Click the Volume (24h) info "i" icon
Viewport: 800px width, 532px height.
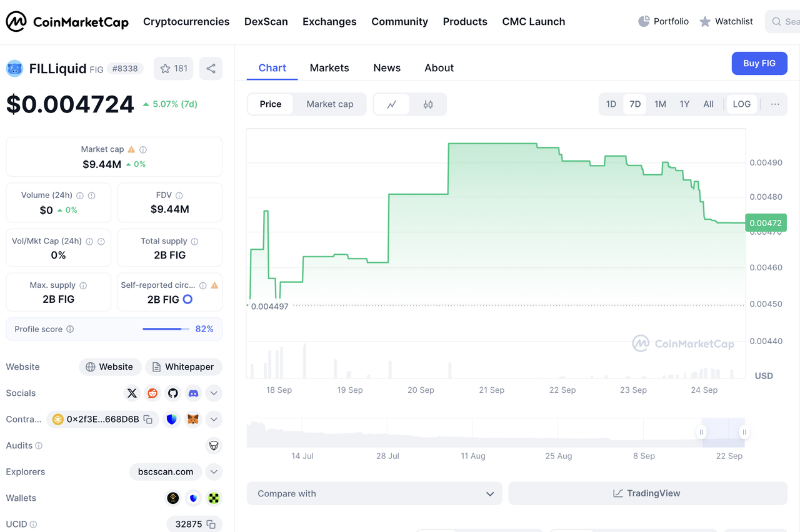coord(80,195)
